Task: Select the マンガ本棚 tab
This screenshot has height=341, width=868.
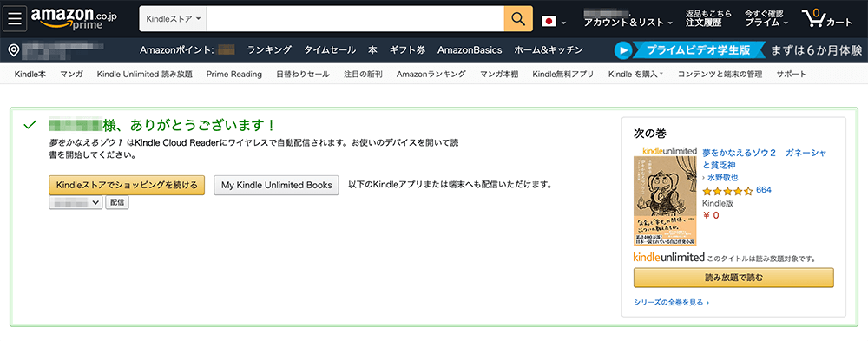Action: click(499, 74)
